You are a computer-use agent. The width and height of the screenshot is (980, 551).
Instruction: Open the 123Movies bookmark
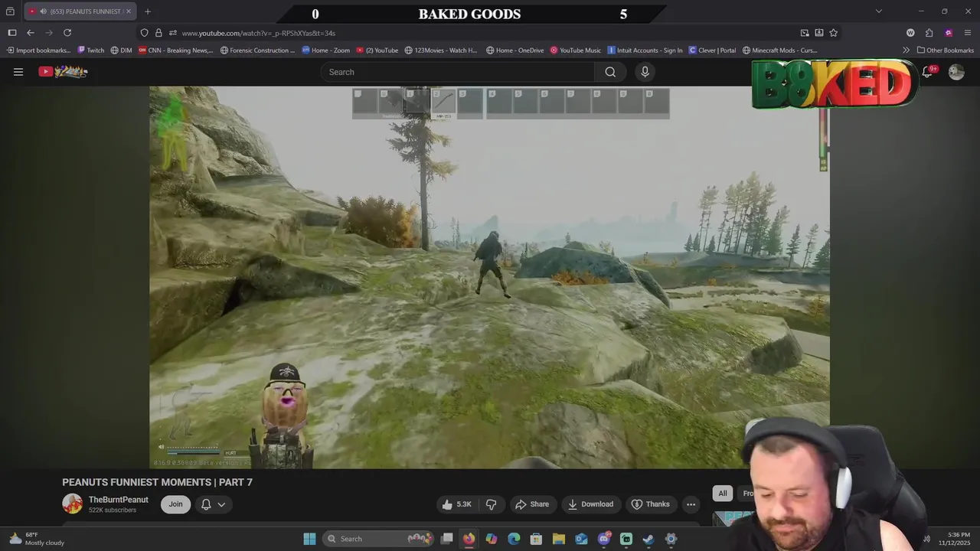441,51
